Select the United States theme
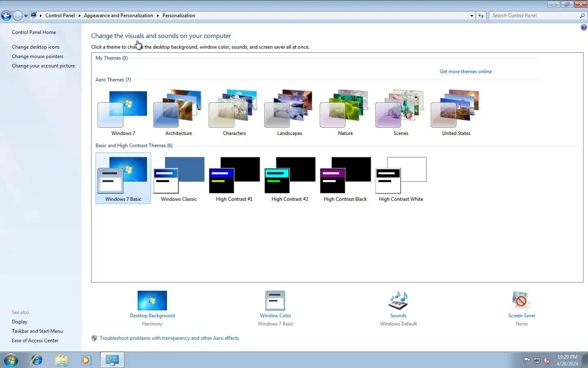 click(x=456, y=113)
